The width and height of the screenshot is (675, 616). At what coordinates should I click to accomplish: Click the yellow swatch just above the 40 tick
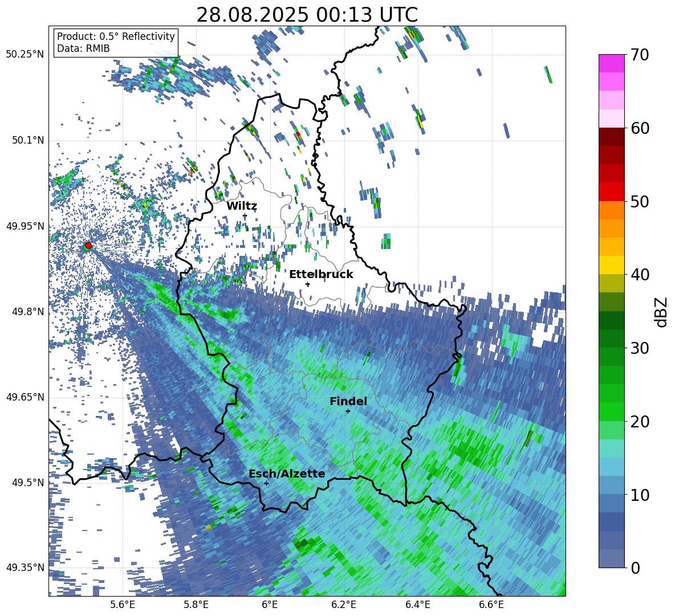tap(611, 265)
